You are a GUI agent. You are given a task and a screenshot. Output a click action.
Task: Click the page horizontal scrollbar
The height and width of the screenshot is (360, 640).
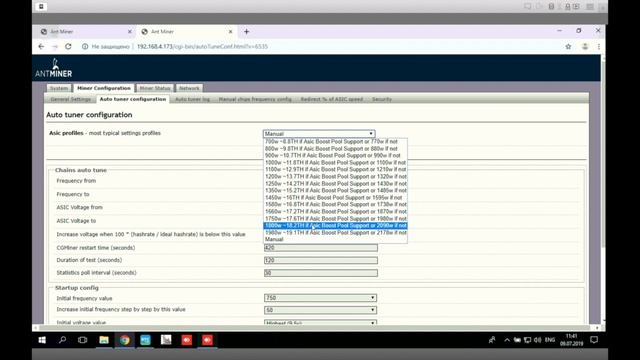point(316,327)
